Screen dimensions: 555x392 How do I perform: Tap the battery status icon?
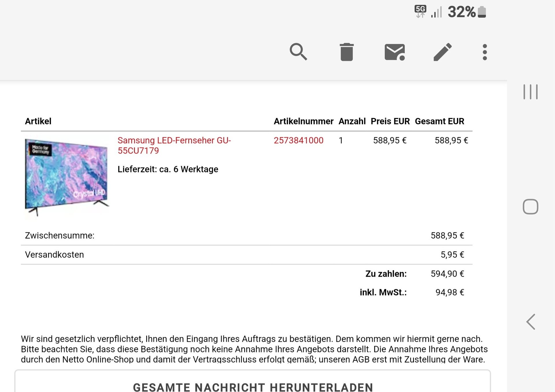click(x=482, y=12)
